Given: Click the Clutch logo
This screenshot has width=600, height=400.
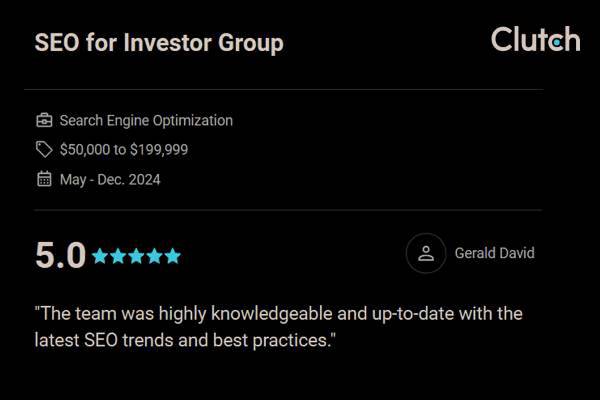Looking at the screenshot, I should coord(535,40).
